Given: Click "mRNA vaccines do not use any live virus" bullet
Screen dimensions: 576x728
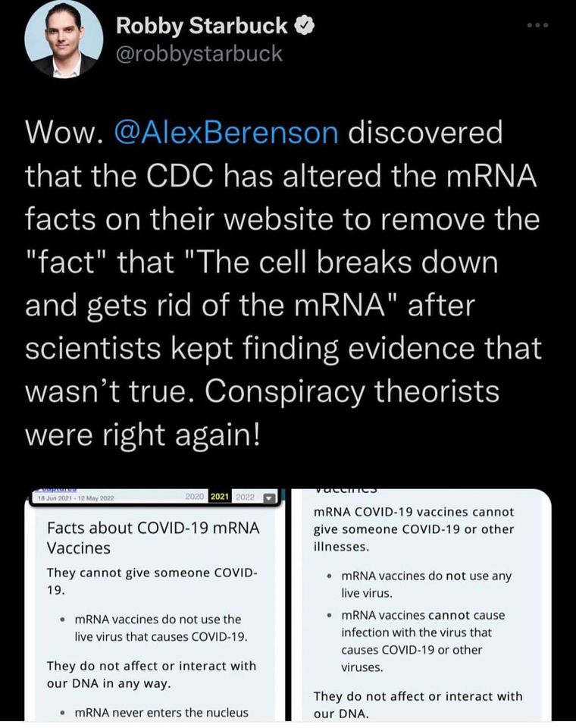Looking at the screenshot, I should 426,584.
